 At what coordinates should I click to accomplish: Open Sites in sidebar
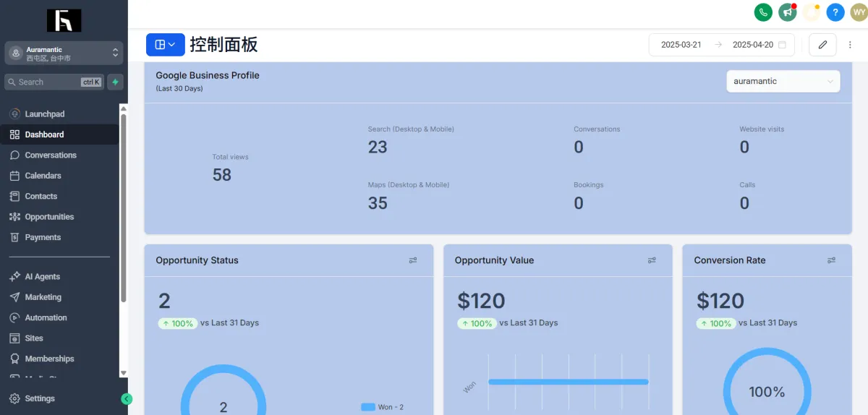pos(34,338)
